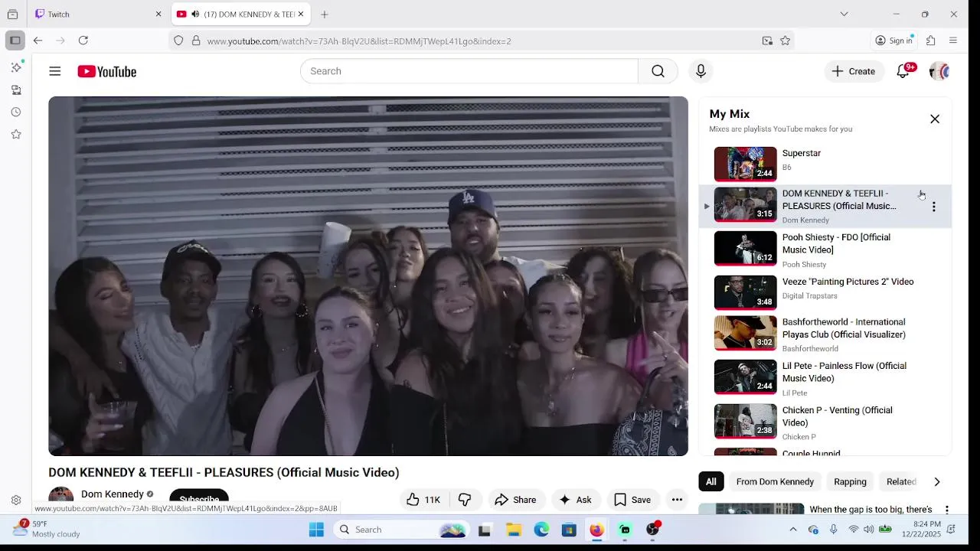Open Bashfortheworld International Playas Club
980x551 pixels.
coord(844,328)
